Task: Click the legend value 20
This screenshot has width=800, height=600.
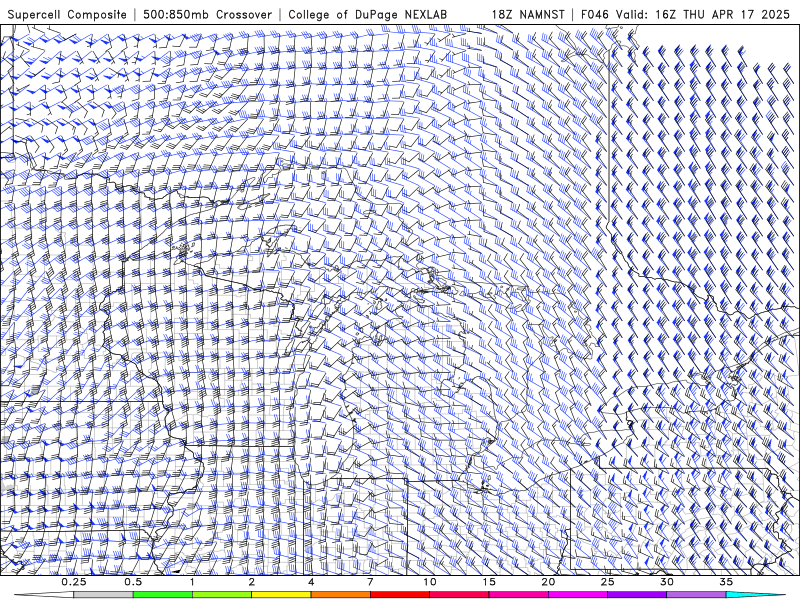Action: [x=548, y=582]
